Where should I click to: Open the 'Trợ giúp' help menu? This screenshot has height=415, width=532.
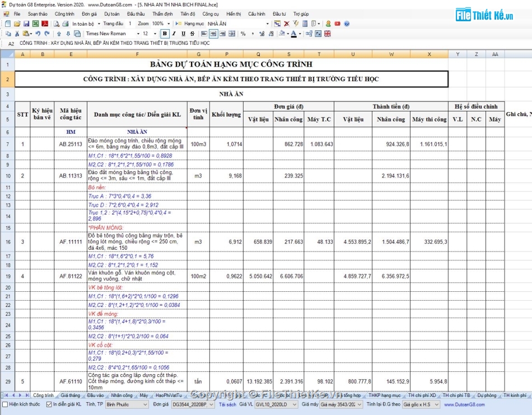coord(301,14)
